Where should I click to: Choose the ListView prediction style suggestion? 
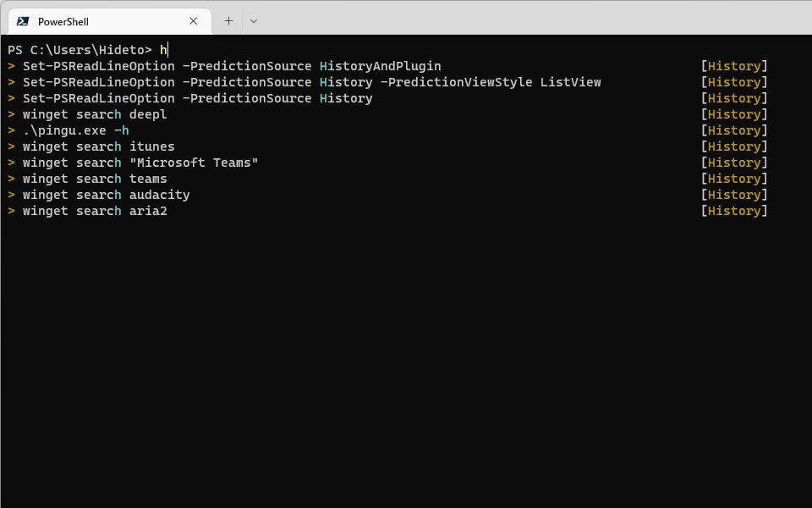tap(311, 82)
